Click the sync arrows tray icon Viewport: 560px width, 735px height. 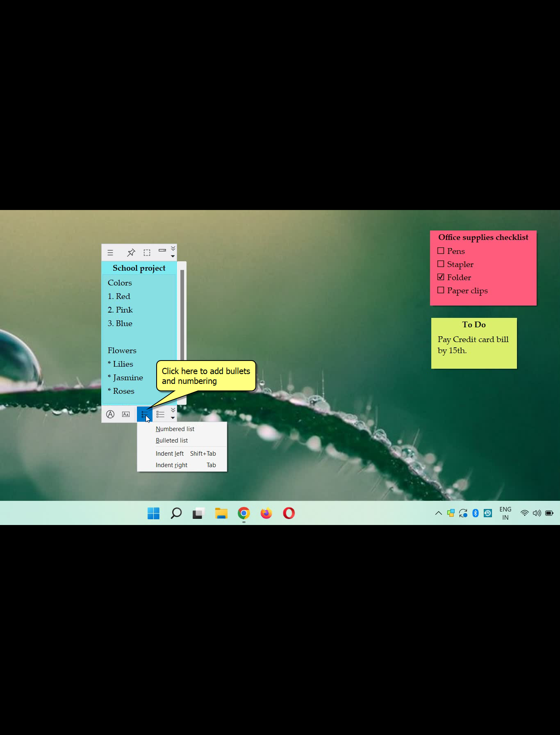point(463,513)
